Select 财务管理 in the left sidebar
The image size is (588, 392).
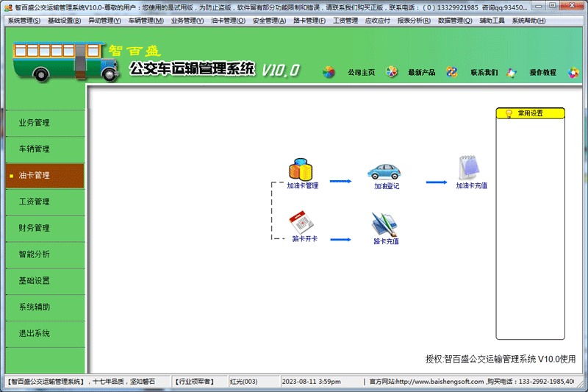click(45, 228)
